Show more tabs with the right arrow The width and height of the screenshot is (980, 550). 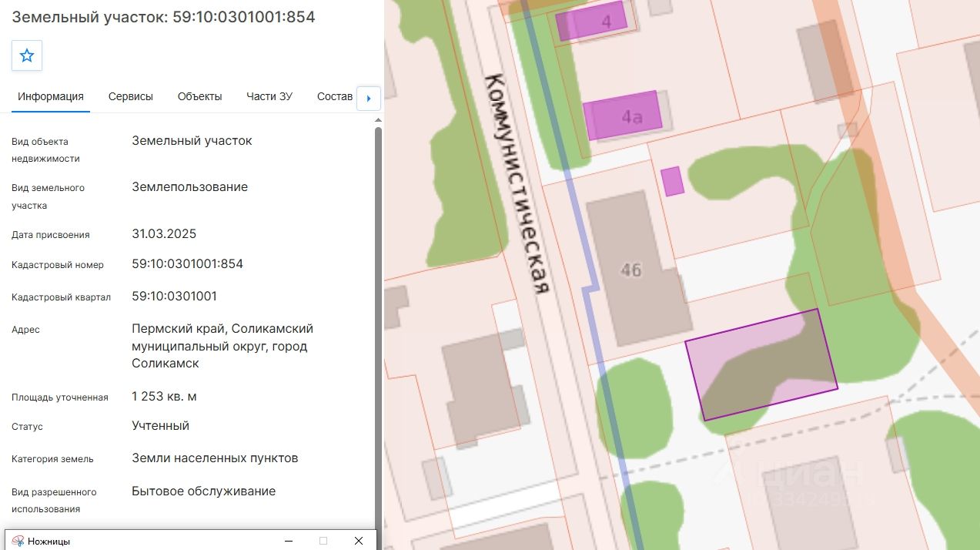click(369, 98)
